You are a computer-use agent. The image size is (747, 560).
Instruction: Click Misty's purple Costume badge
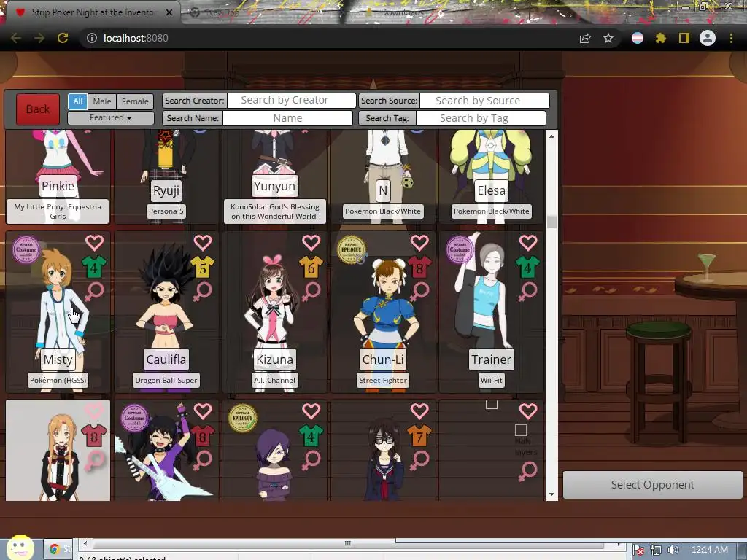26,249
